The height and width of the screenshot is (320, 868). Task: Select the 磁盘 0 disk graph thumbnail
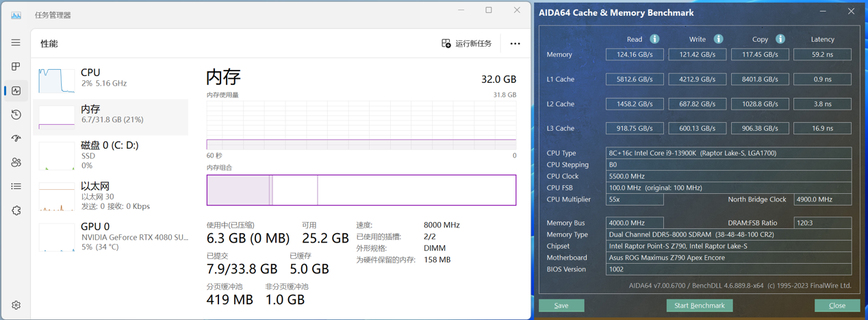[57, 156]
